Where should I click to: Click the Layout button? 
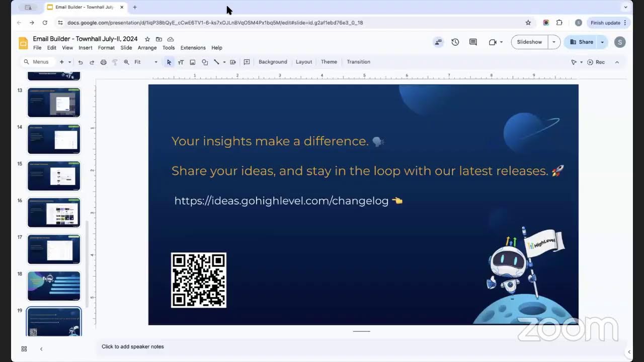point(304,62)
